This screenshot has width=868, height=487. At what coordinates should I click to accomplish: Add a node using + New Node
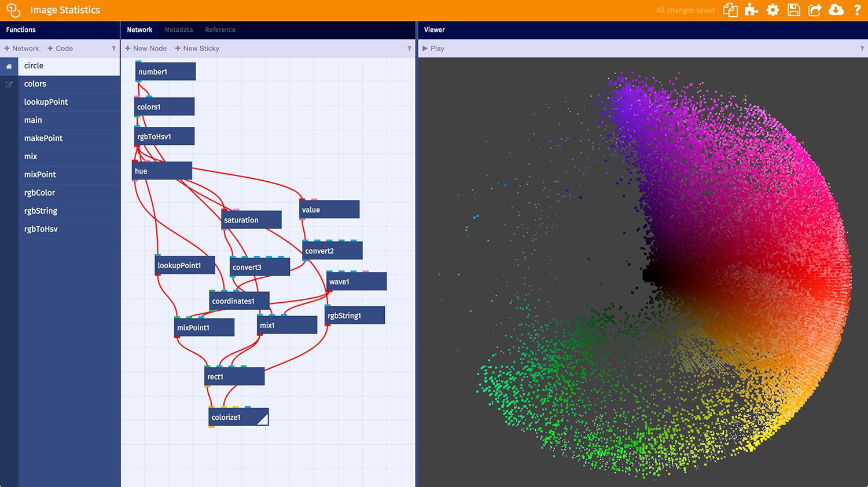tap(145, 48)
